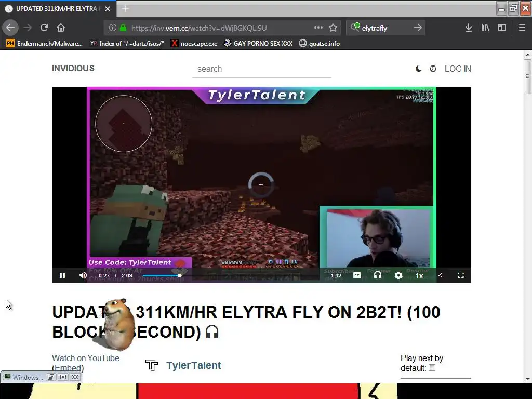This screenshot has height=399, width=532.
Task: Open the Endermanch/Malware bookmark
Action: 45,44
